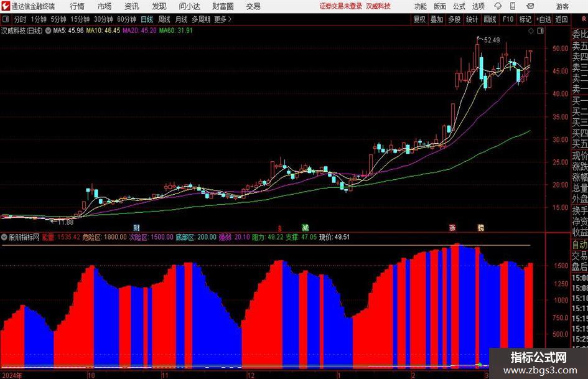Open the 交易 menu

coord(253,6)
